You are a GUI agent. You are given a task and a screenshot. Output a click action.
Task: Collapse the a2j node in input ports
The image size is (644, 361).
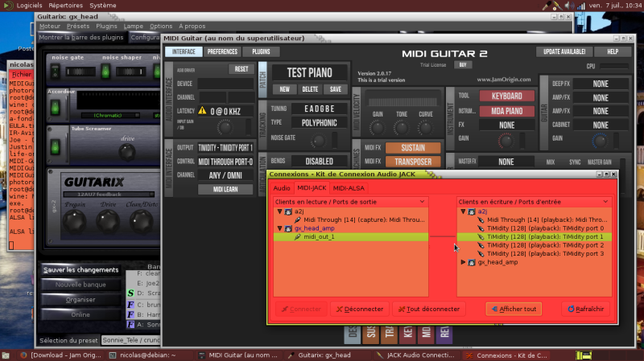pyautogui.click(x=463, y=211)
